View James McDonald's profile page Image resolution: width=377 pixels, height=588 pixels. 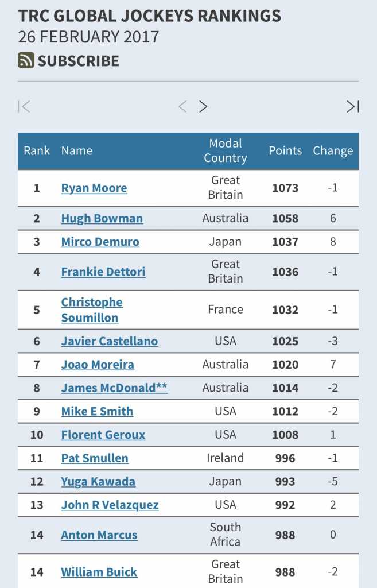(x=114, y=388)
